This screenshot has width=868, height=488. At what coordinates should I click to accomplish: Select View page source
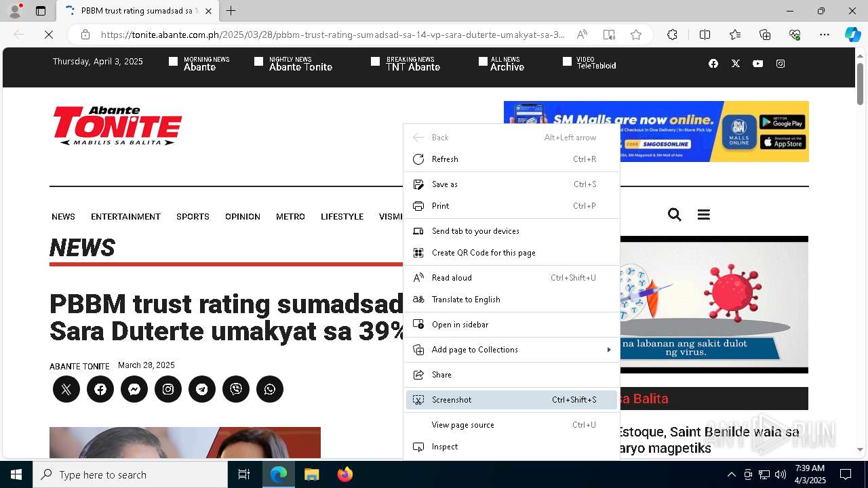(511, 425)
